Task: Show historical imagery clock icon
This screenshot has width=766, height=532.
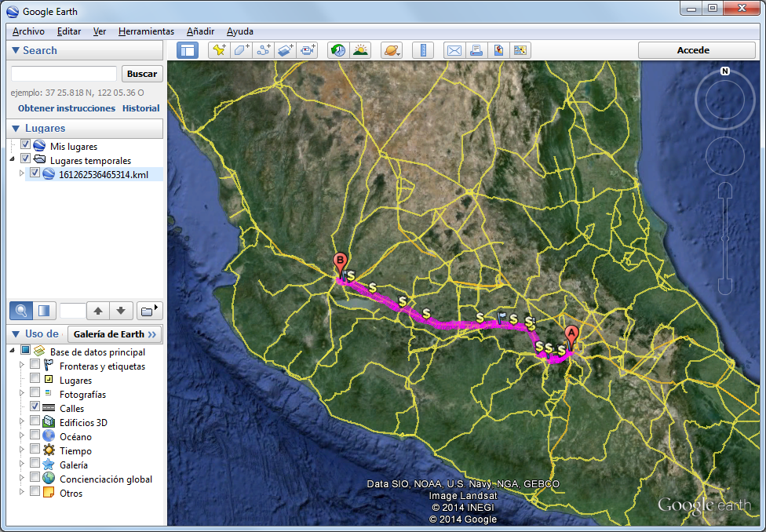Action: 338,50
